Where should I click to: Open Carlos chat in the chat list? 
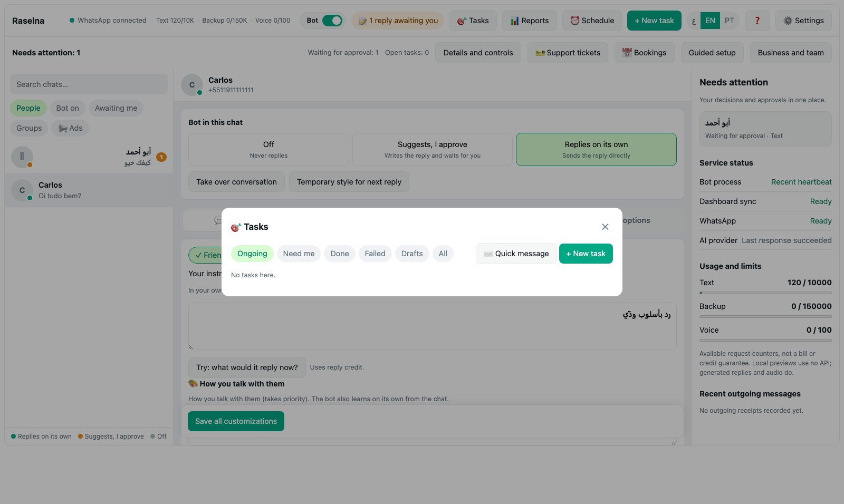89,190
